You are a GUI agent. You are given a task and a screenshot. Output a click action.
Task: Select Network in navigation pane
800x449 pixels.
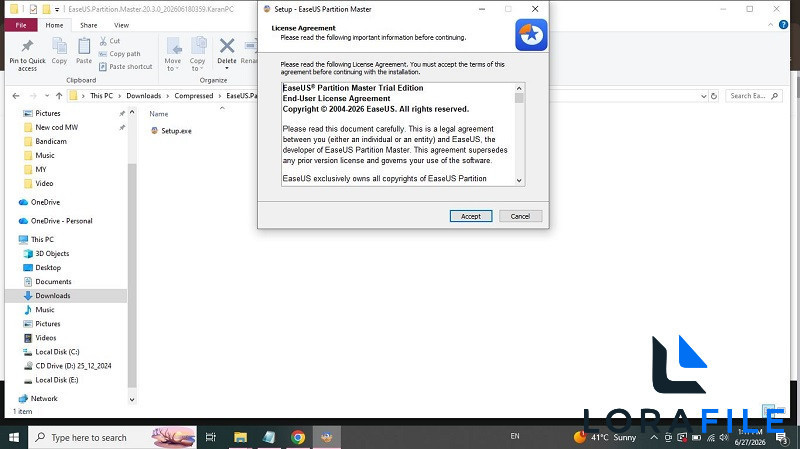click(x=44, y=398)
